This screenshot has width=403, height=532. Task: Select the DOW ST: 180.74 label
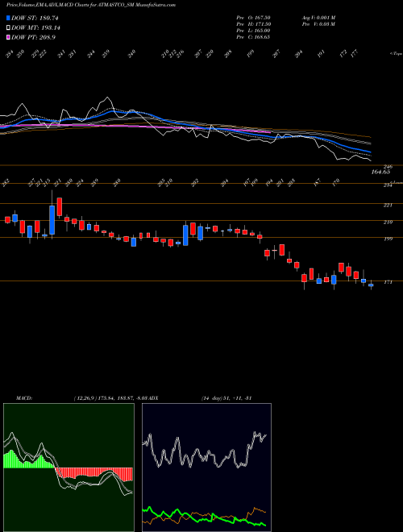tap(35, 18)
